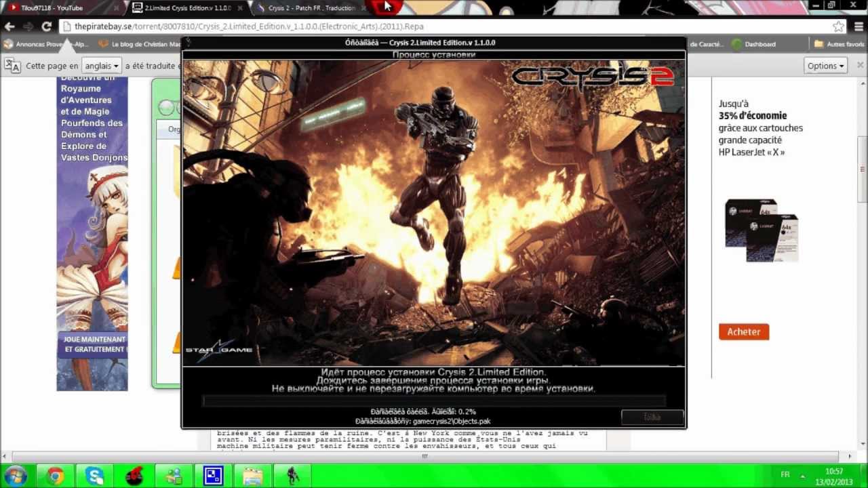Open the Annonces Provence-Alpes bookmark

tap(47, 44)
